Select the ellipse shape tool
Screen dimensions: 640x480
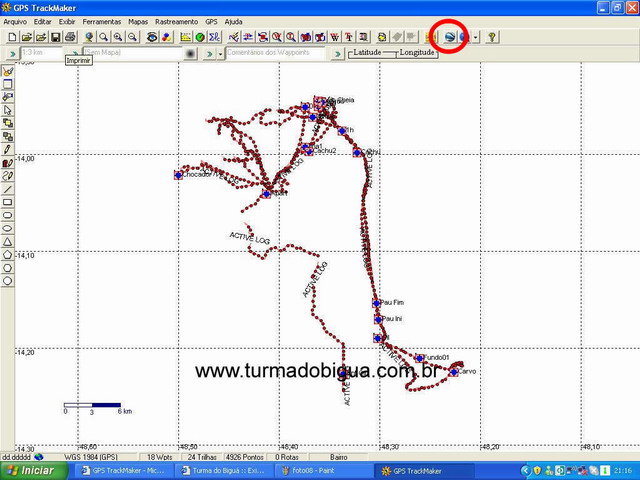click(x=7, y=228)
